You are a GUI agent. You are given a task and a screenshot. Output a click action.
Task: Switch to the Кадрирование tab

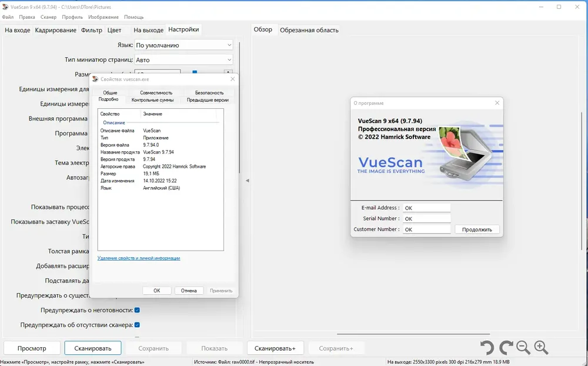click(x=55, y=30)
